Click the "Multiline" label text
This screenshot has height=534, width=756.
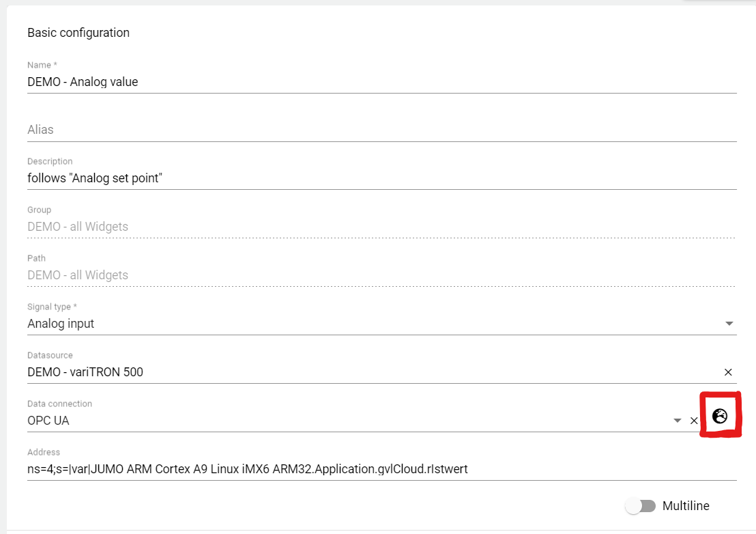coord(686,506)
